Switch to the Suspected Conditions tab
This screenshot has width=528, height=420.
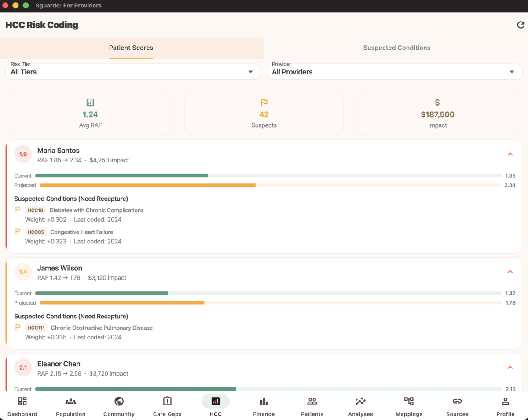click(x=396, y=48)
